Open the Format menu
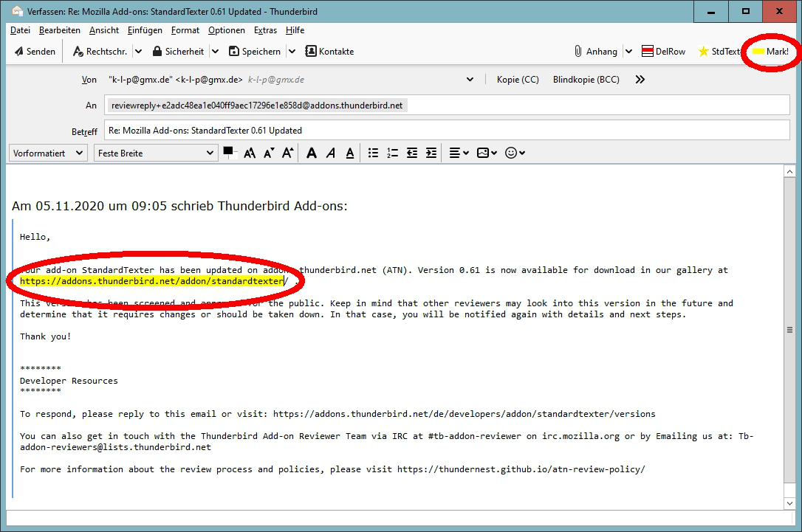Viewport: 802px width, 532px height. point(185,30)
